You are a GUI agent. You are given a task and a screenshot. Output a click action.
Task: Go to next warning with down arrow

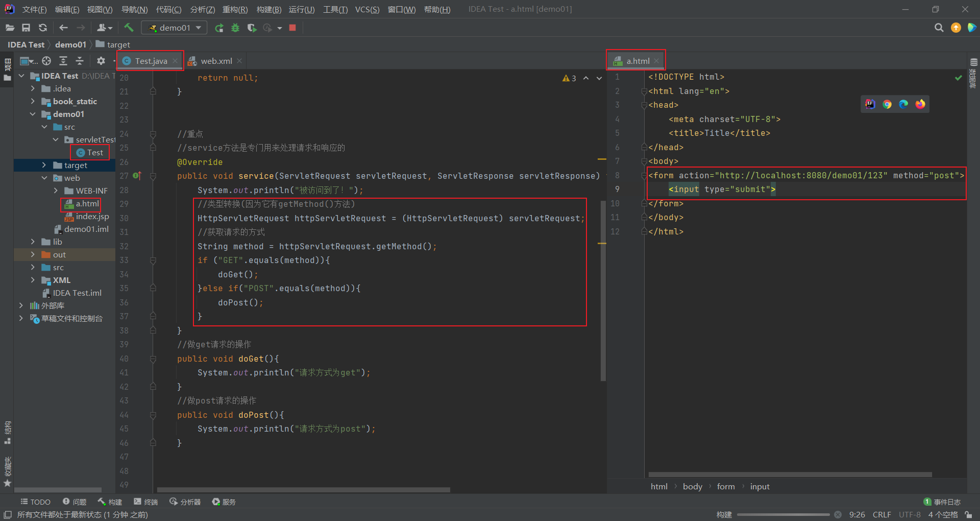tap(599, 78)
